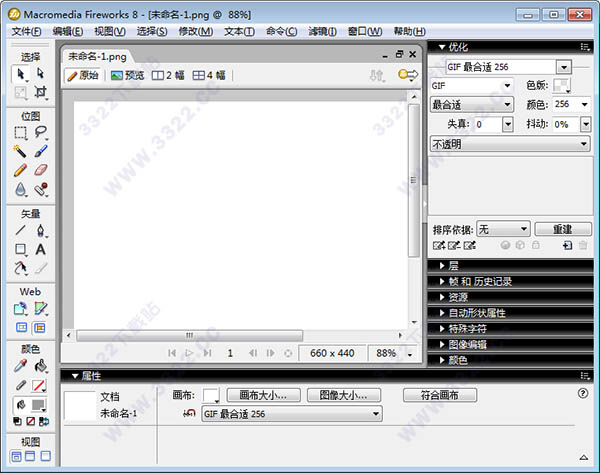Switch to Full Screen mode
Viewport: 600px width, 473px height.
tap(46, 456)
